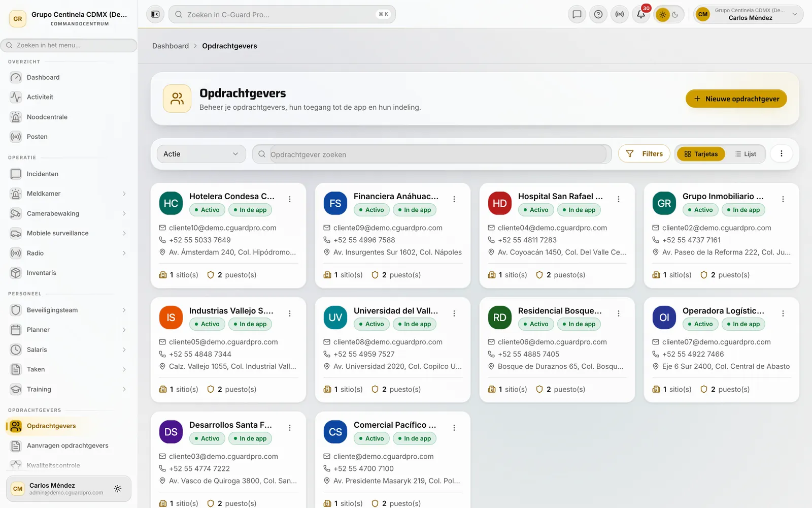This screenshot has height=508, width=812.
Task: Click the Taken document icon
Action: coord(16,369)
